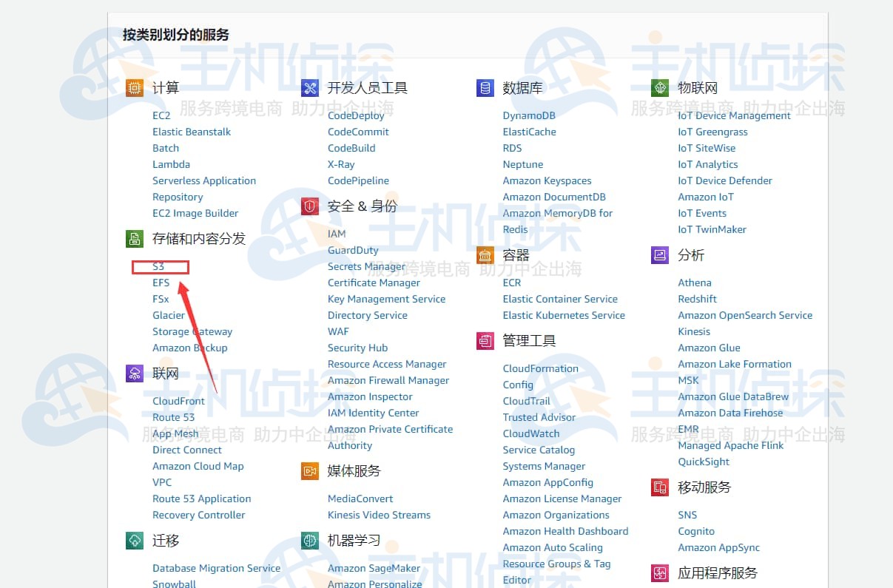893x588 pixels.
Task: Navigate to CloudWatch service
Action: pyautogui.click(x=530, y=433)
